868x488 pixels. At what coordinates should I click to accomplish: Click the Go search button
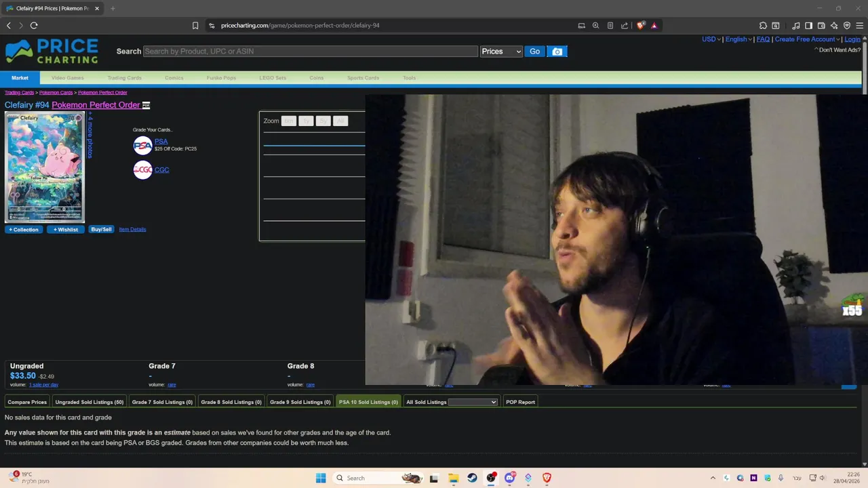click(535, 52)
